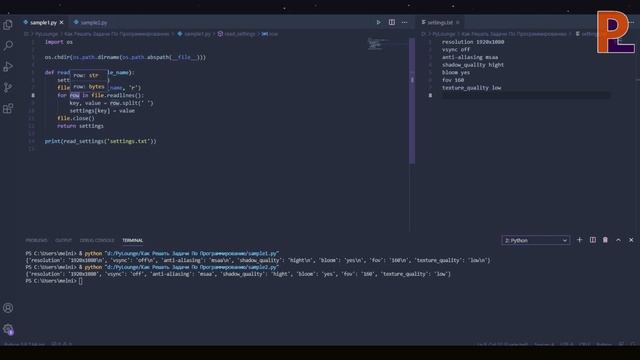
Task: Open More Actions for the left editor group
Action: click(x=404, y=22)
